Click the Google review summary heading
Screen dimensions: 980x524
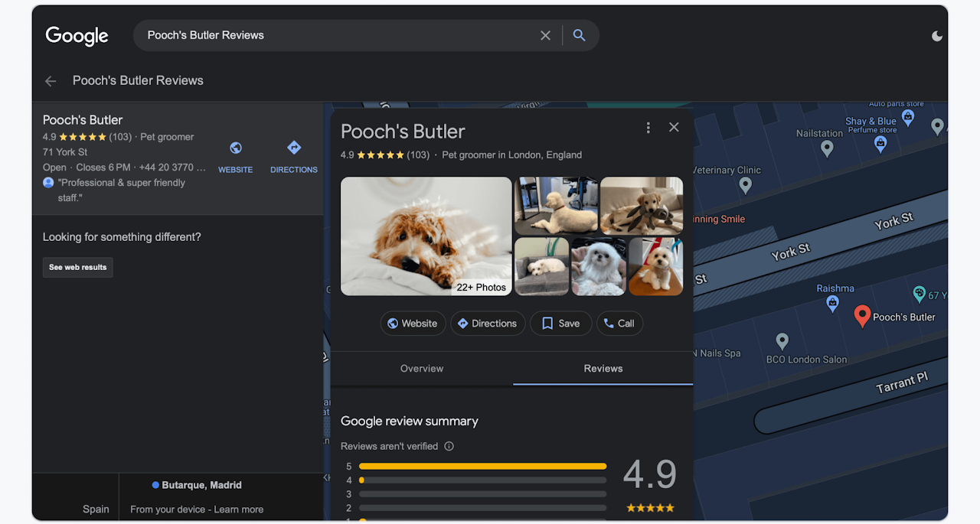[x=410, y=421]
